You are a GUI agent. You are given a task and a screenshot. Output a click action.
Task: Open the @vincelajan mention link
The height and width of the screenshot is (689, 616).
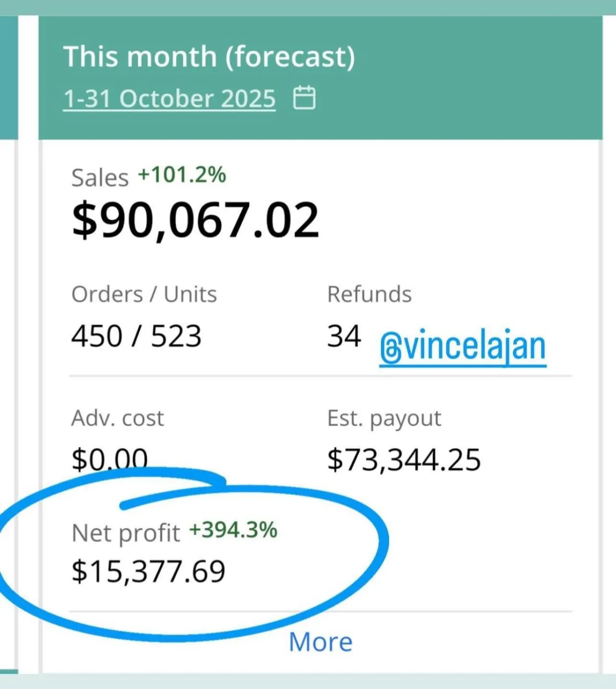click(x=463, y=347)
